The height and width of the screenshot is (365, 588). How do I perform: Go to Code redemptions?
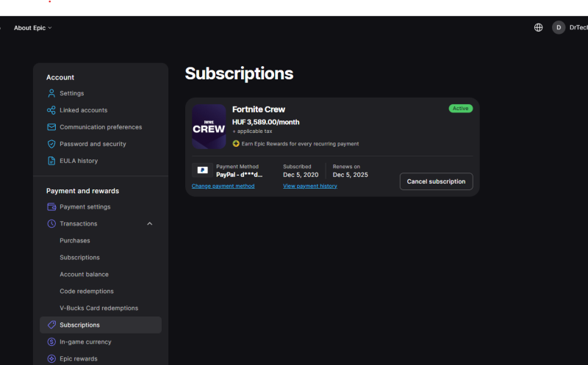pyautogui.click(x=86, y=292)
